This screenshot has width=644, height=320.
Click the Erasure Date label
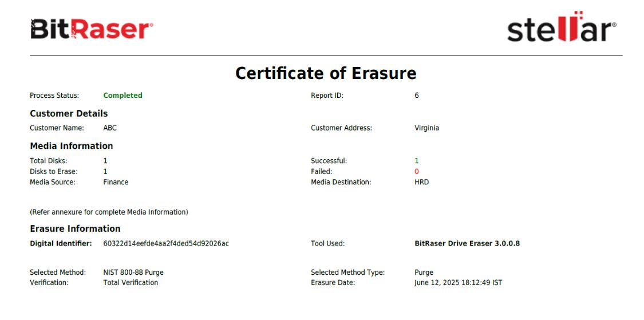click(x=333, y=283)
